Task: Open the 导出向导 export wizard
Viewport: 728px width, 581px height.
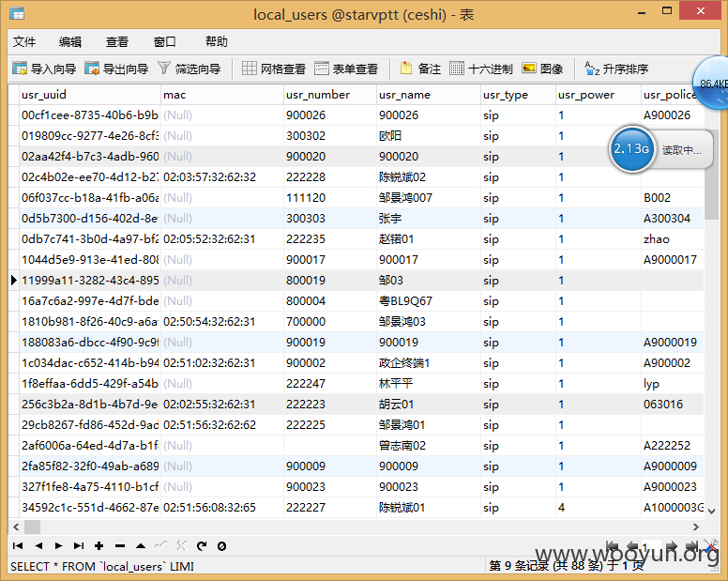Action: click(x=116, y=69)
